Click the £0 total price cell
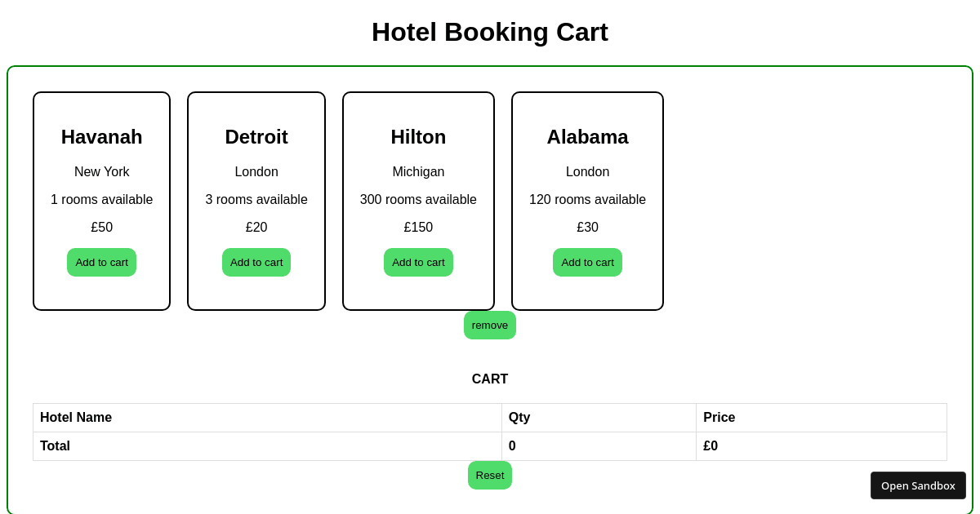The image size is (980, 514). coord(709,445)
